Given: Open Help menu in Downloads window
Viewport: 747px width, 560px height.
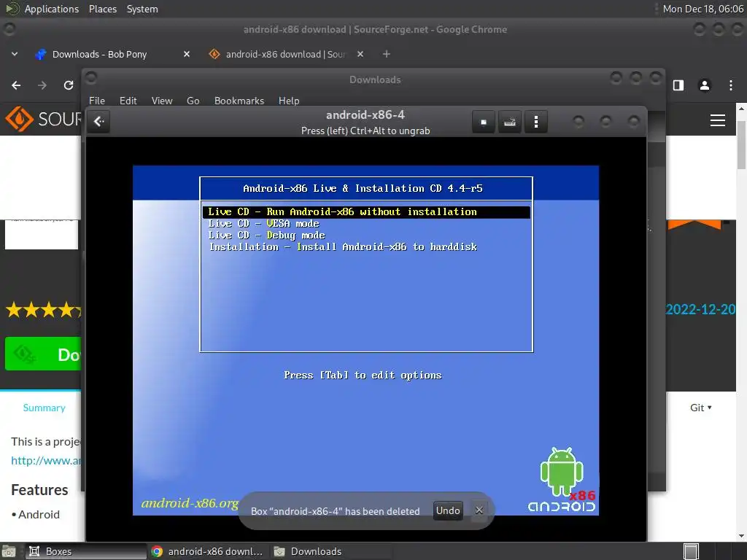Looking at the screenshot, I should (289, 101).
